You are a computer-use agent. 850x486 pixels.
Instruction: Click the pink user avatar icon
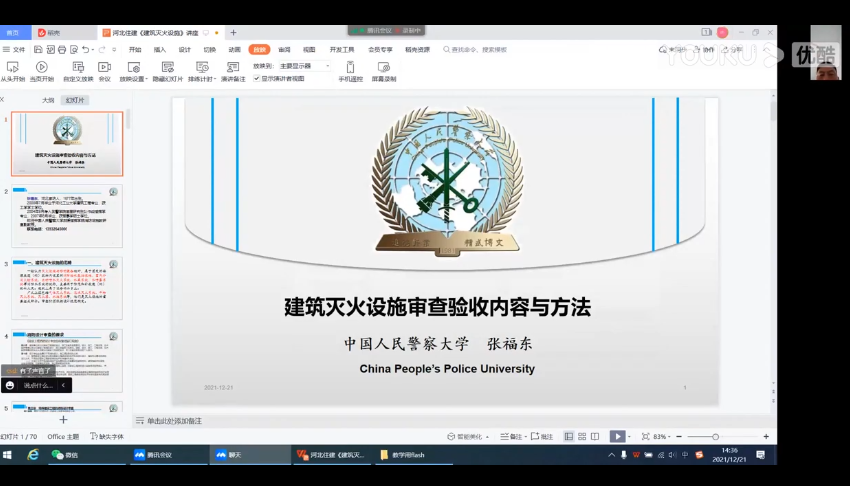(723, 33)
